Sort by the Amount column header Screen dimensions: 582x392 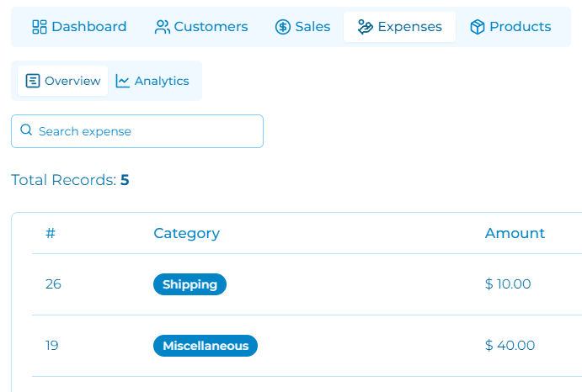[515, 233]
